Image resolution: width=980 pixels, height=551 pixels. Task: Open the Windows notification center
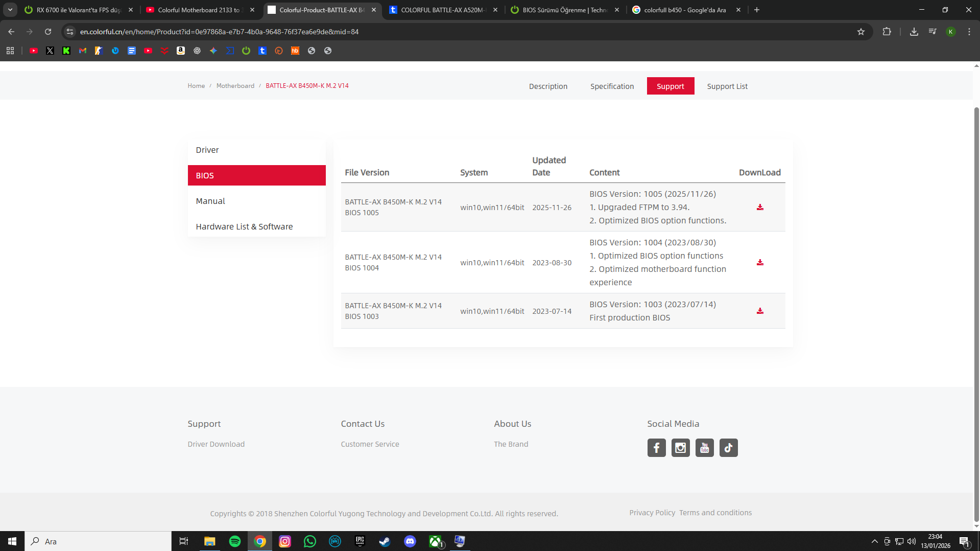[x=965, y=541]
